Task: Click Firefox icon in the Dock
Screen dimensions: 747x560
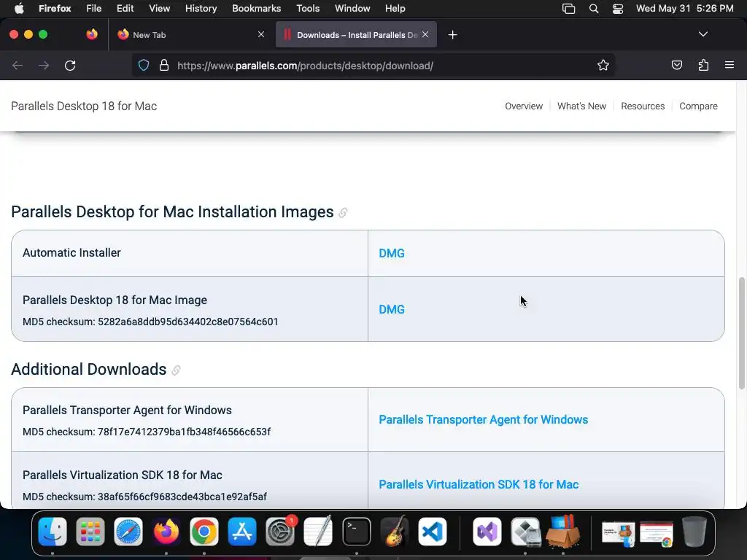Action: (166, 532)
